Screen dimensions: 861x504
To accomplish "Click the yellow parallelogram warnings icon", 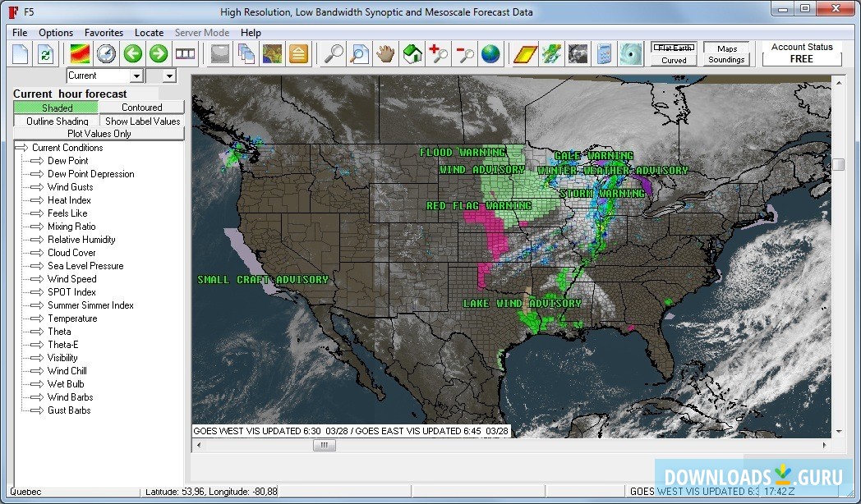I will coord(526,53).
